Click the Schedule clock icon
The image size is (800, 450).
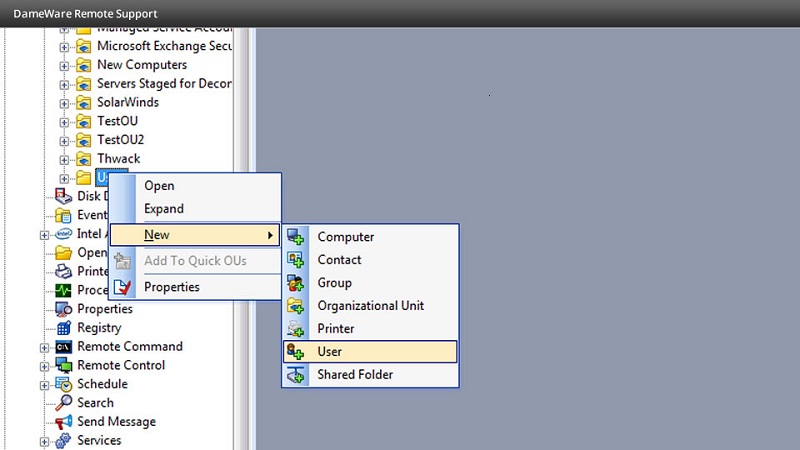click(64, 384)
